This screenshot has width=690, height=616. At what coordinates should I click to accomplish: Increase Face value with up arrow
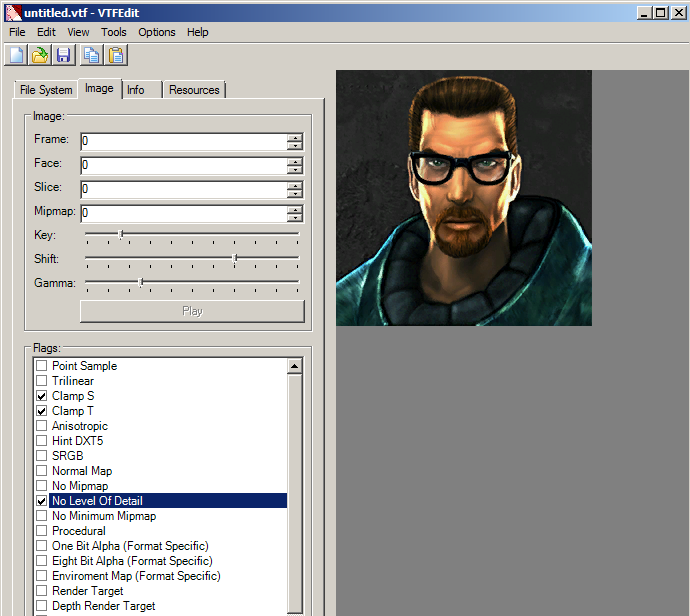click(x=295, y=161)
